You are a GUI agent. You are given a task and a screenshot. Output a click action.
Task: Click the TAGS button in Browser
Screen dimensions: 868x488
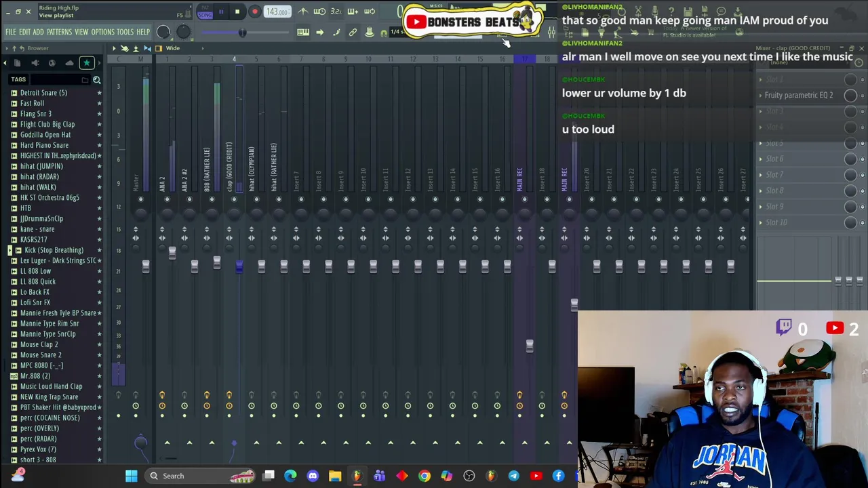(x=18, y=80)
